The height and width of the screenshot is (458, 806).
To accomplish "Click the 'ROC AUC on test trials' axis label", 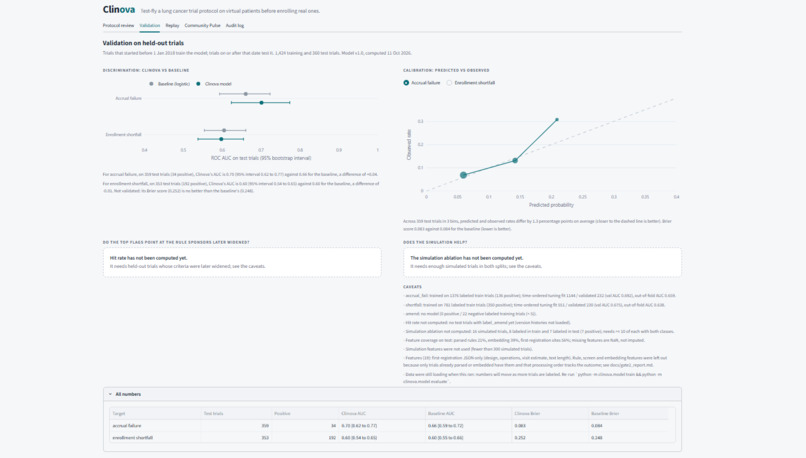I will pyautogui.click(x=261, y=158).
